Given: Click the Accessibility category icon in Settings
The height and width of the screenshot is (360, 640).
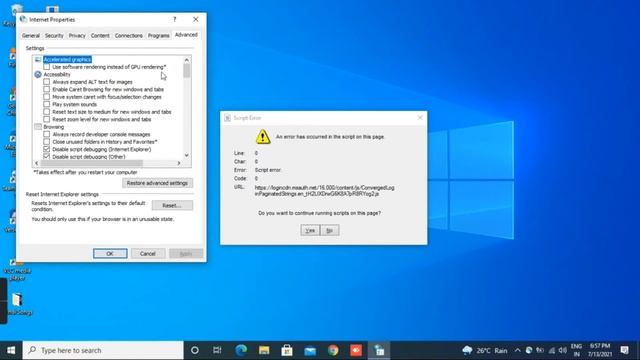Looking at the screenshot, I should 38,74.
